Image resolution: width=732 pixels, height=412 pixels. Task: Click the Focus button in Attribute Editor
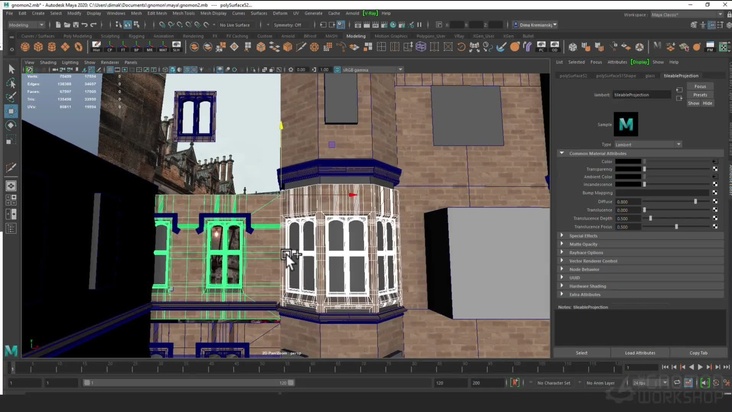700,86
